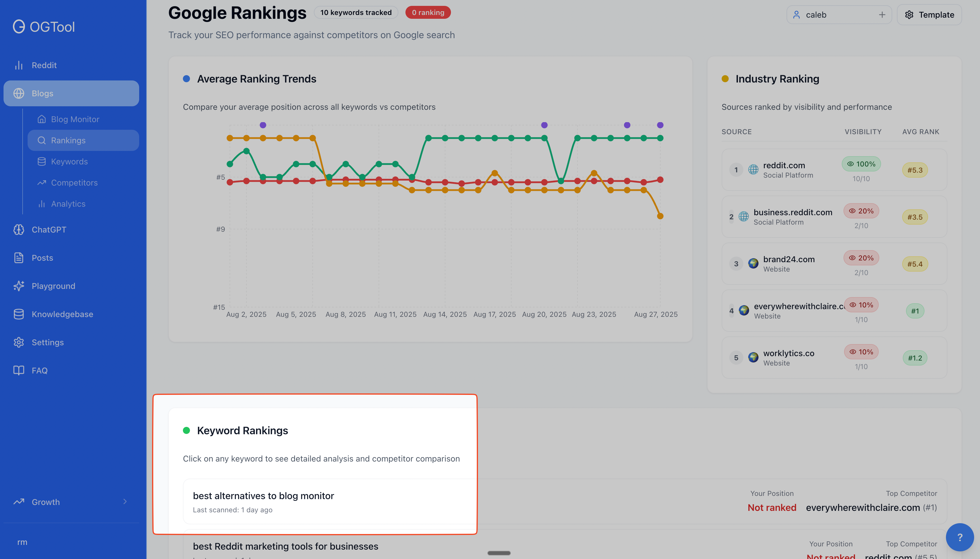Click the Analytics bars icon
980x559 pixels.
41,203
